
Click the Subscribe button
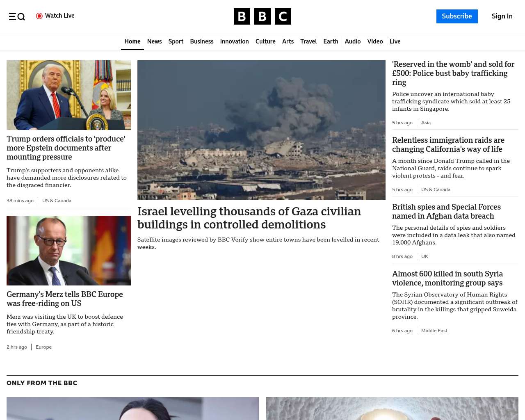pyautogui.click(x=457, y=16)
